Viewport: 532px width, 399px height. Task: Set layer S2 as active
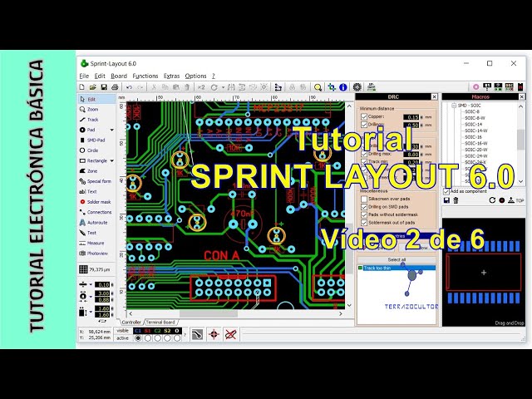[x=167, y=338]
